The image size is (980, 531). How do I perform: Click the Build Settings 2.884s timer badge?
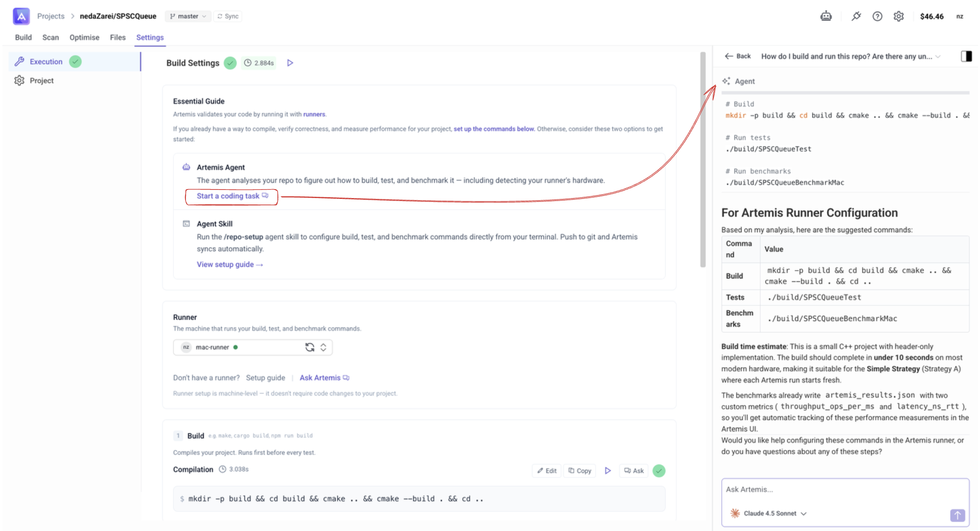[259, 63]
